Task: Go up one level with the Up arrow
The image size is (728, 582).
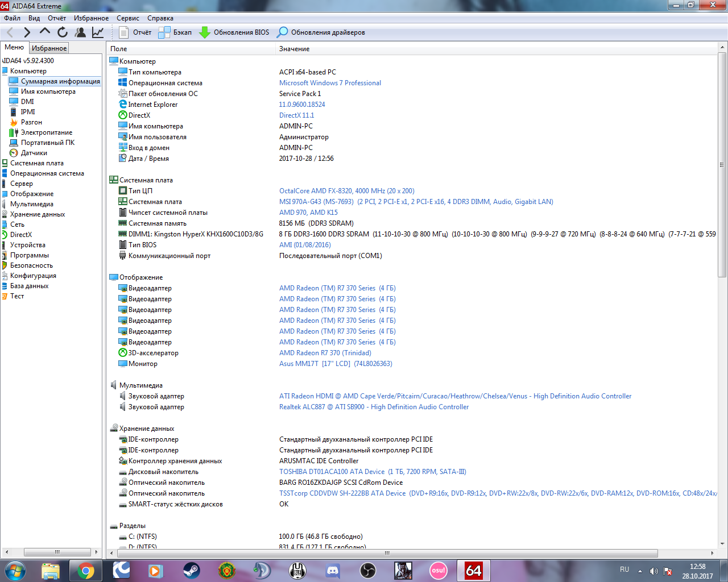Action: pos(45,32)
